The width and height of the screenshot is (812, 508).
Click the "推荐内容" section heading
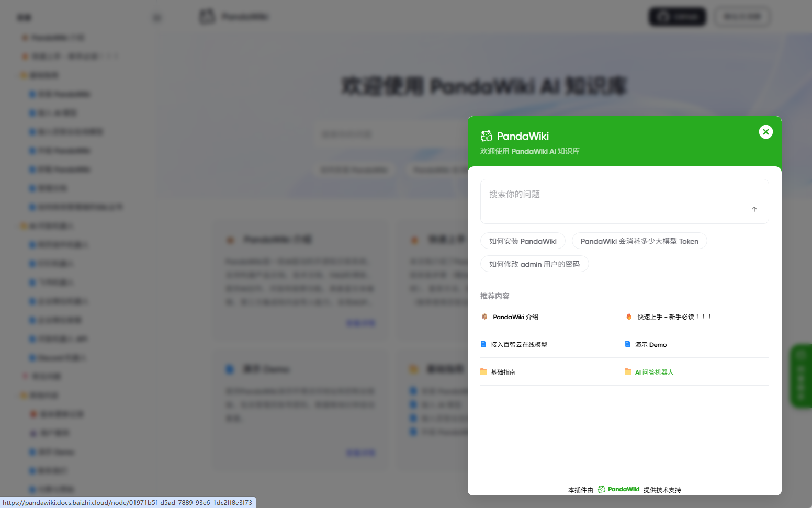click(494, 296)
